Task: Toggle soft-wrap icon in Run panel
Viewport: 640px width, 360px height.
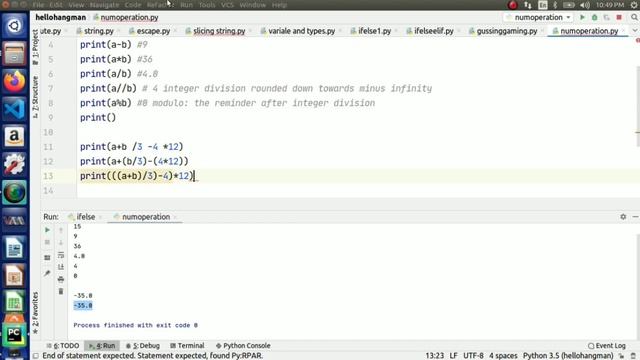Action: (x=61, y=255)
